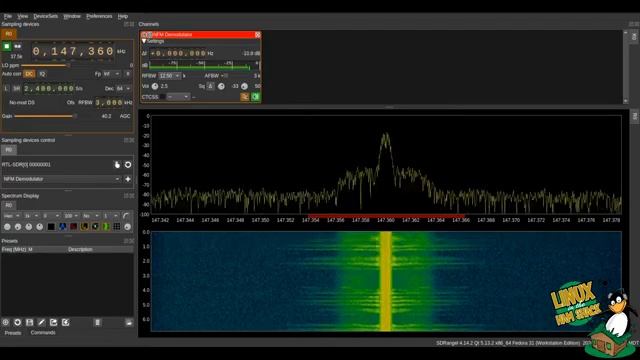The image size is (640, 360).
Task: Reload the RTL-SDR device
Action: tap(128, 164)
